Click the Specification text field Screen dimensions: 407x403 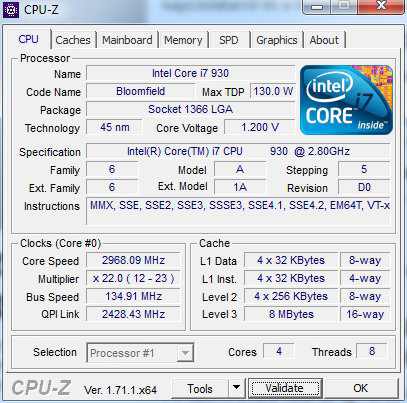coord(238,151)
